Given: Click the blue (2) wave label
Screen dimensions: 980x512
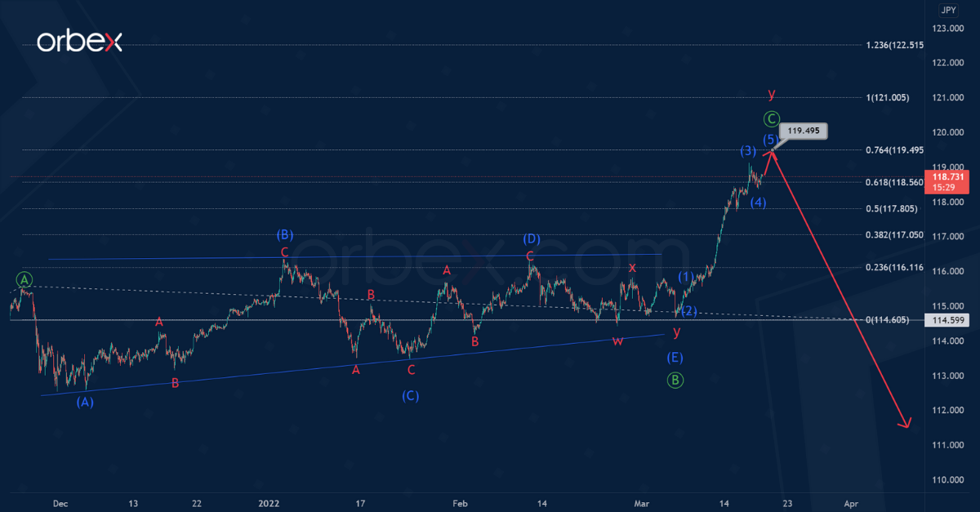Looking at the screenshot, I should tap(688, 310).
